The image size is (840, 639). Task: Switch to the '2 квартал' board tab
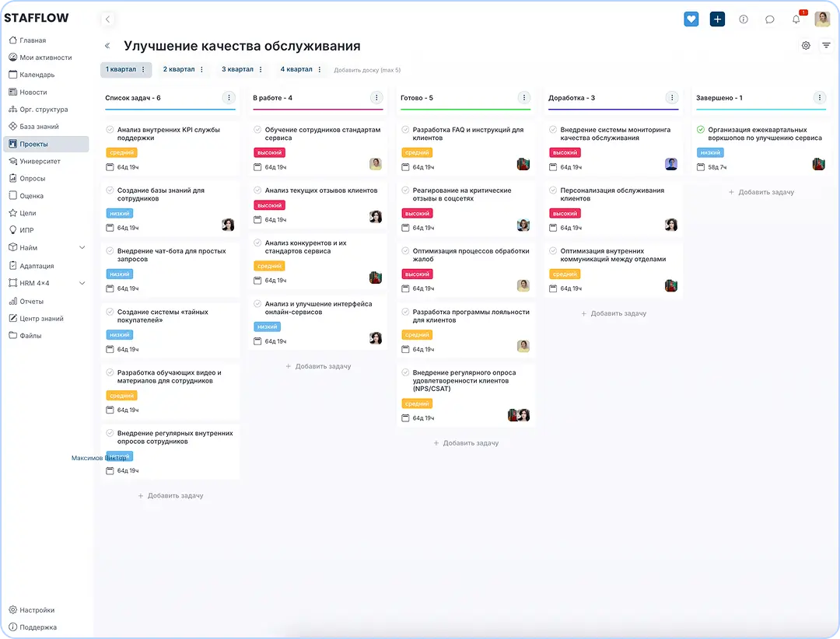[180, 69]
